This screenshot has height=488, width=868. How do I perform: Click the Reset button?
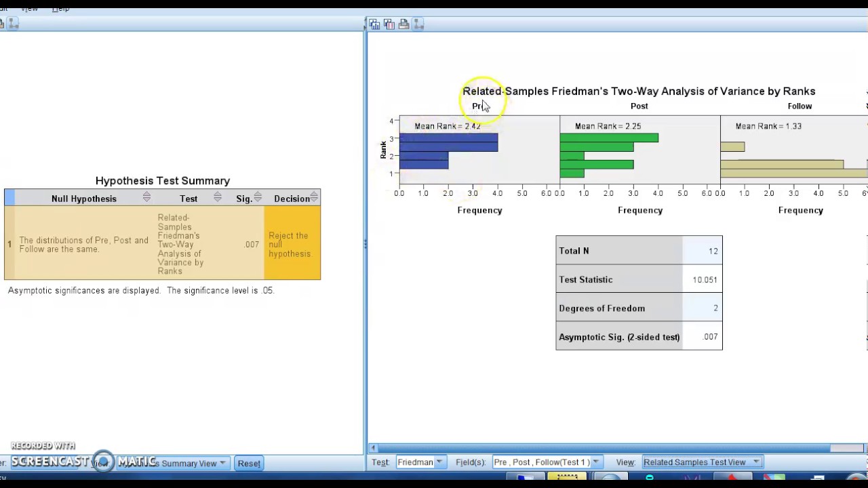pos(249,464)
